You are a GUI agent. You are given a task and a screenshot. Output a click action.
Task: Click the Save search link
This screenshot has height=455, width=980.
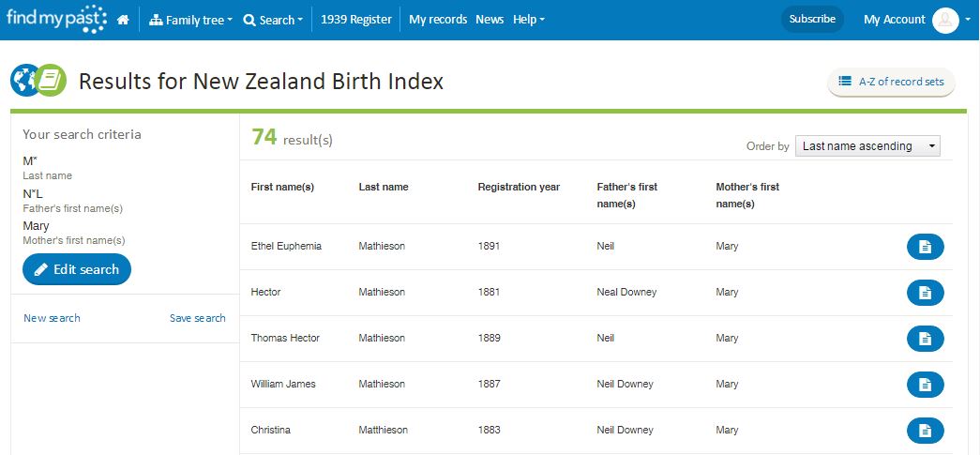click(197, 318)
